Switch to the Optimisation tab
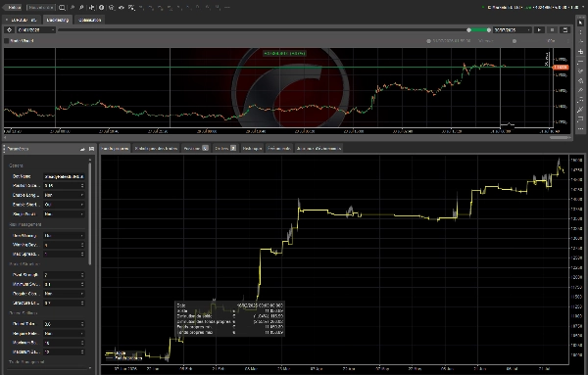The width and height of the screenshot is (588, 375). click(89, 20)
